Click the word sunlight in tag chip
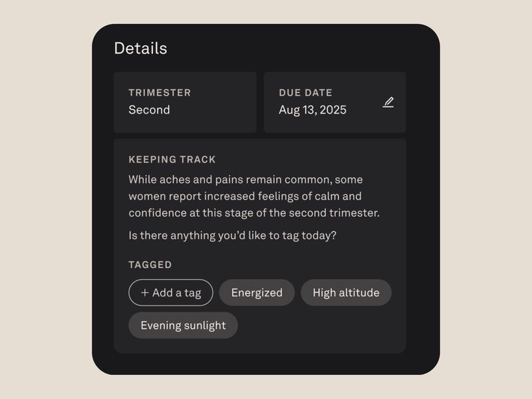The height and width of the screenshot is (399, 532). (x=204, y=325)
